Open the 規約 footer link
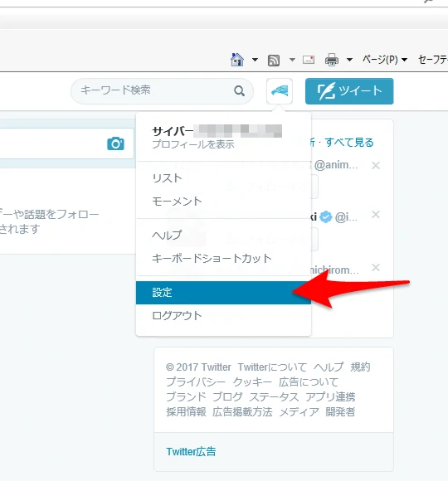Image resolution: width=448 pixels, height=481 pixels. click(x=360, y=367)
